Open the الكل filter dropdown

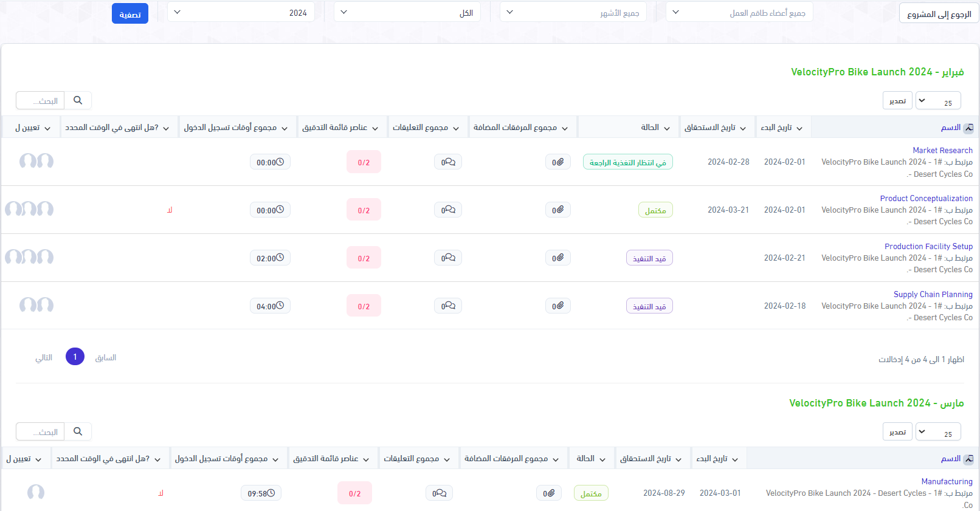407,13
